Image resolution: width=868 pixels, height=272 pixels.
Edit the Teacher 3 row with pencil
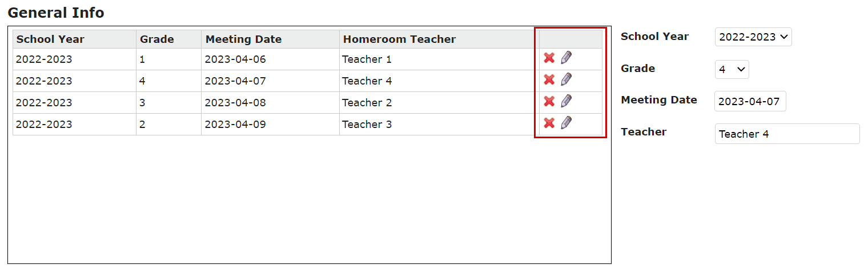[566, 122]
